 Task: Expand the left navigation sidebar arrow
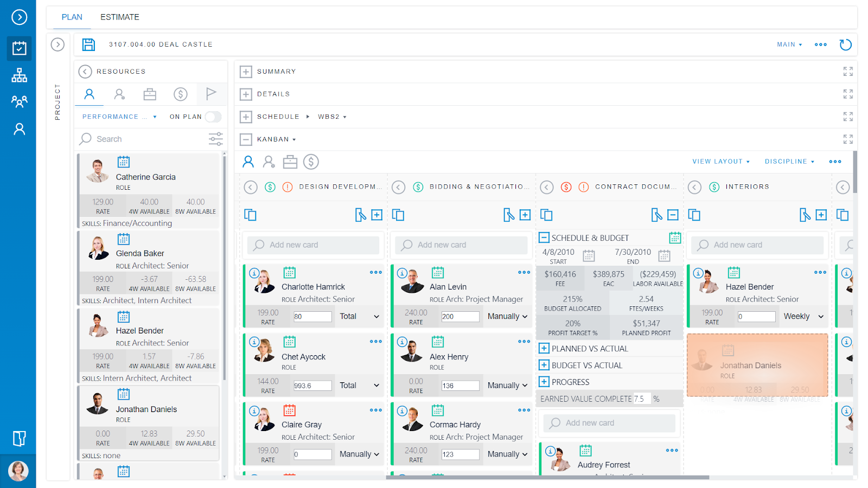(19, 17)
